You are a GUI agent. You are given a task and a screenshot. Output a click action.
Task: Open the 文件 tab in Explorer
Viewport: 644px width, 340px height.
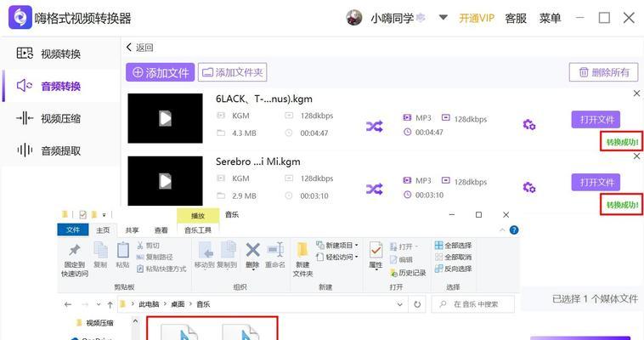(x=73, y=229)
